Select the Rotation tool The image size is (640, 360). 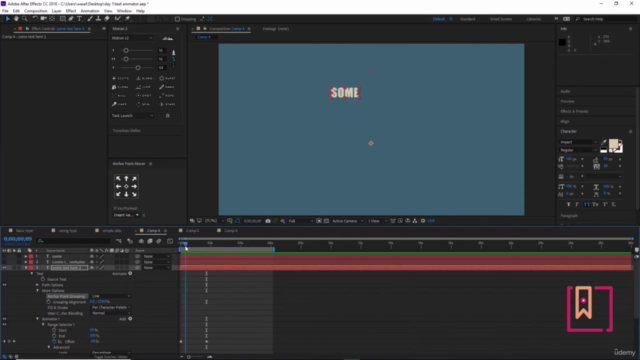(35, 19)
